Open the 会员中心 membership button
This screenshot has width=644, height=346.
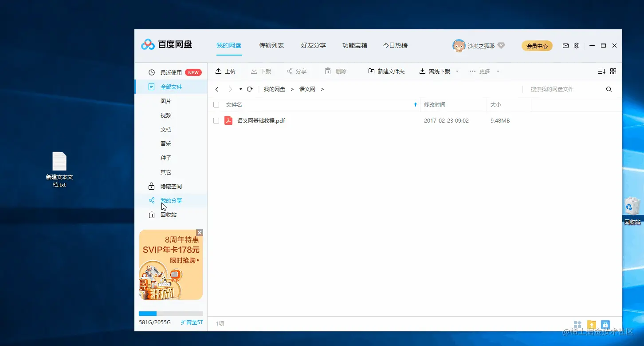pyautogui.click(x=537, y=45)
